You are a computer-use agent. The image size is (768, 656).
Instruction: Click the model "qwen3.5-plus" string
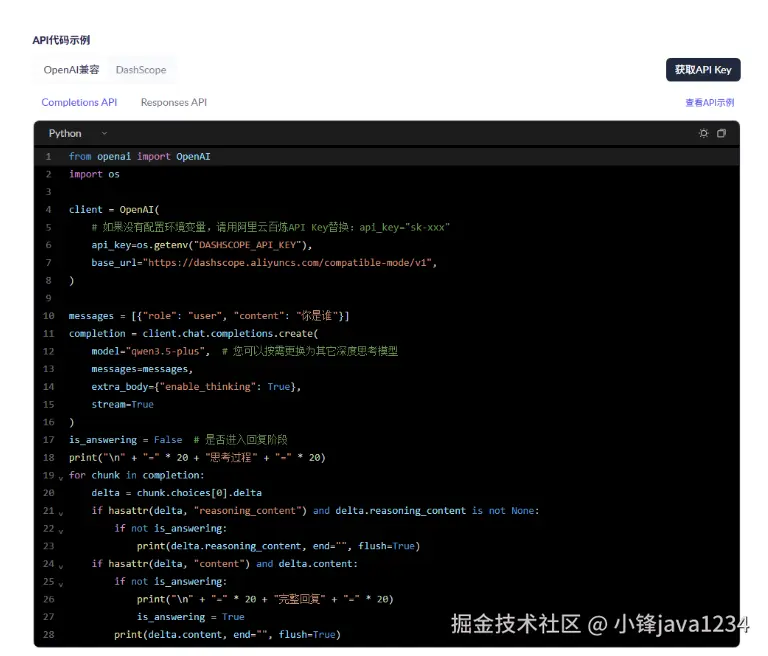165,351
